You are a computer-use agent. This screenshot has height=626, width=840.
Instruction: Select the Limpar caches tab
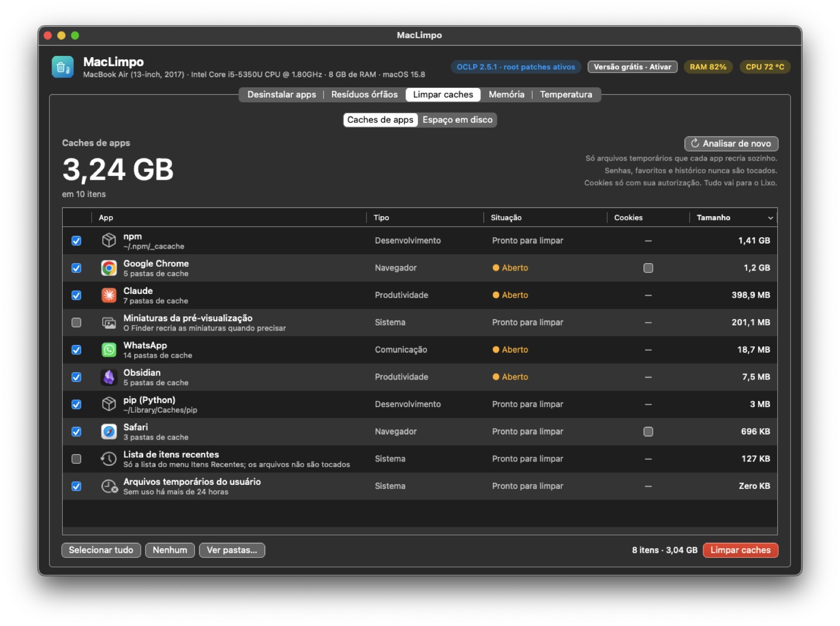443,95
